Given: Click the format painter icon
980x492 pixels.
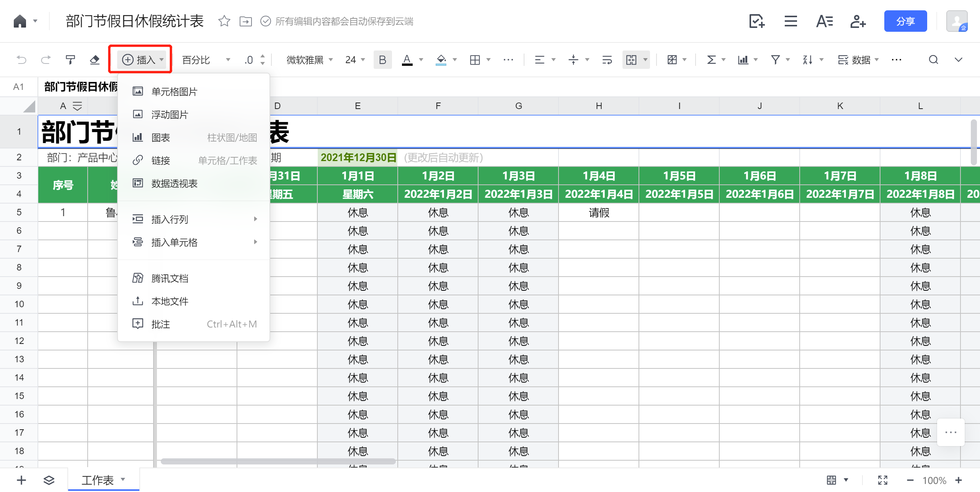Looking at the screenshot, I should (x=70, y=60).
